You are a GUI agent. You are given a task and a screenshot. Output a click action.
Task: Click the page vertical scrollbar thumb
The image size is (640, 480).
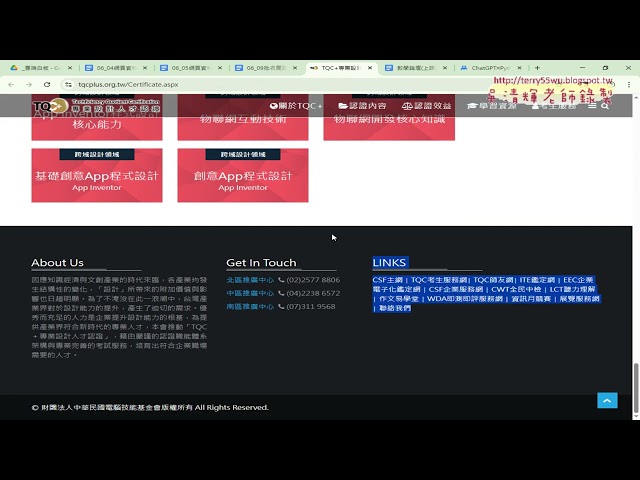(636, 388)
